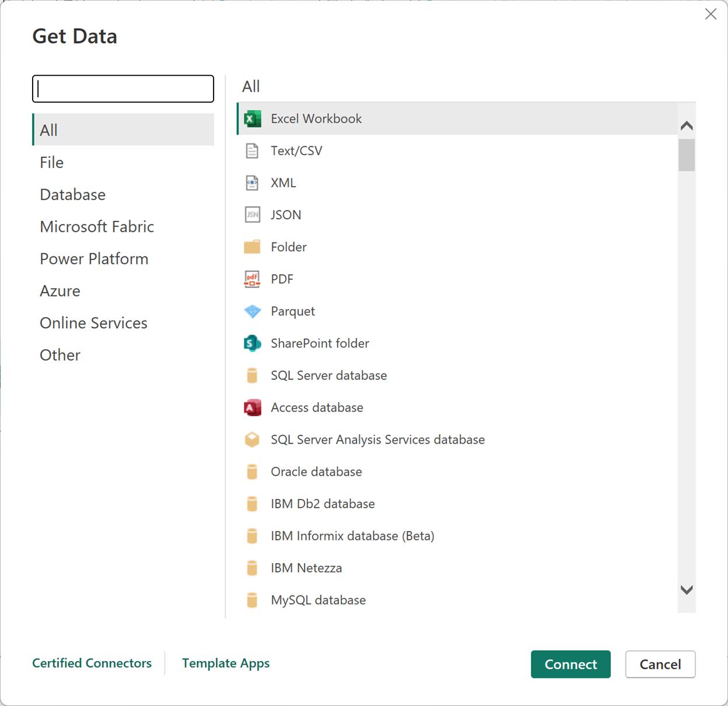Screen dimensions: 728x706
Task: Choose the Access database icon
Action: (x=252, y=408)
